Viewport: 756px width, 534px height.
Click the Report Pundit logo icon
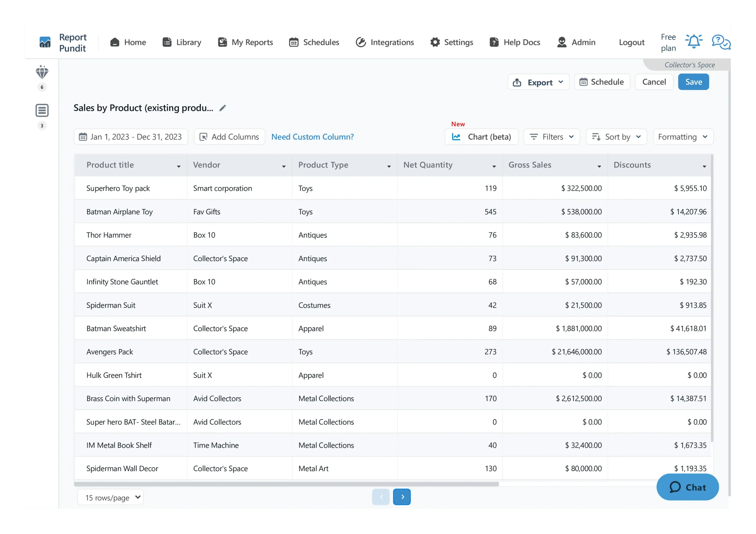tap(45, 43)
